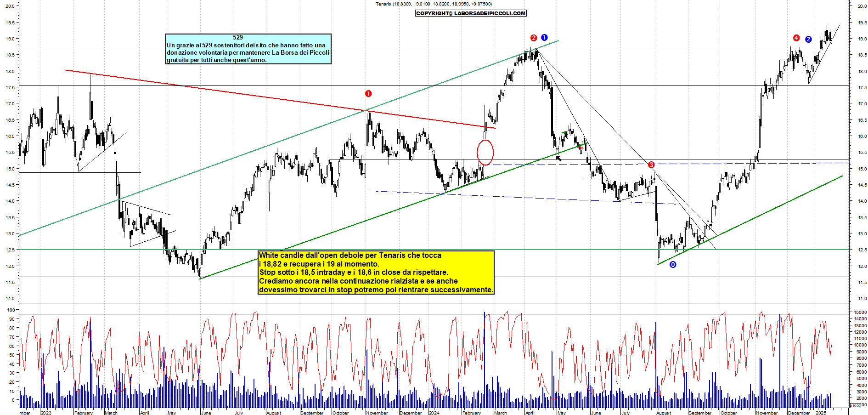868x415 pixels.
Task: Click the 'gratuita per tutti anche quest'anno' line
Action: [217, 60]
